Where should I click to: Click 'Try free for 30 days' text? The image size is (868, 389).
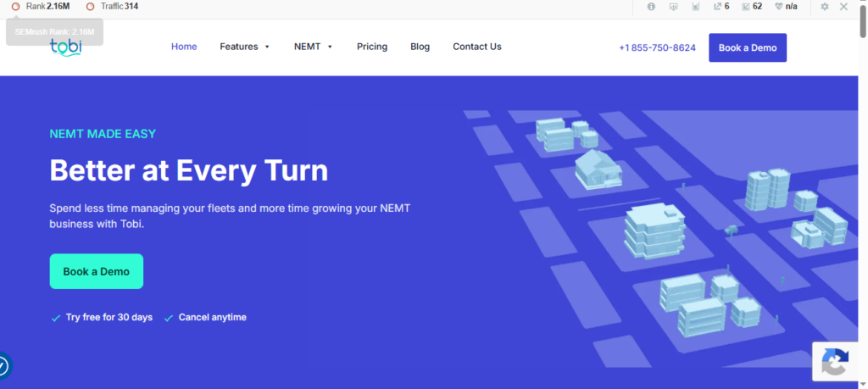click(x=109, y=318)
